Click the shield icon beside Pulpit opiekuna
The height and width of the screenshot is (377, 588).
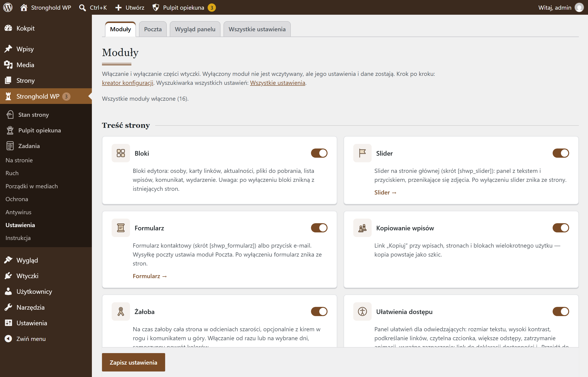click(156, 8)
